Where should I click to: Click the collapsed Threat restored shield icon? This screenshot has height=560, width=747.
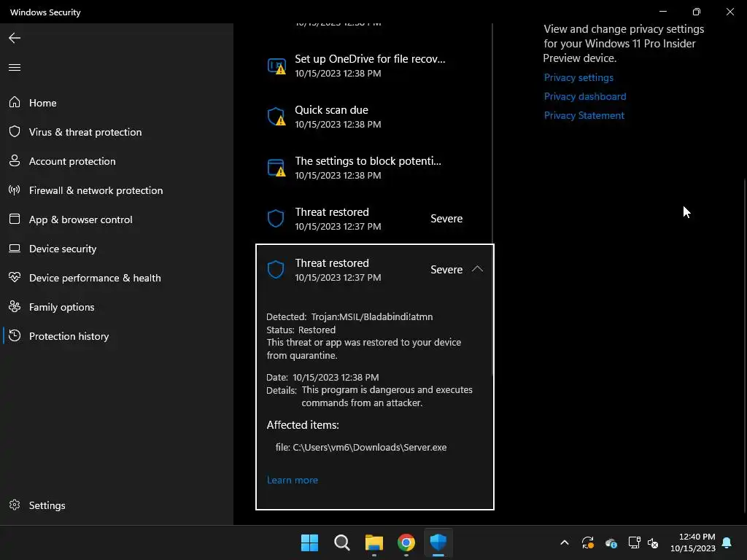point(276,219)
